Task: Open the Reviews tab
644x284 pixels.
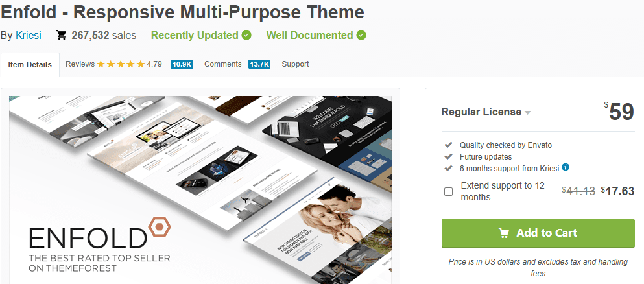Action: (x=80, y=64)
